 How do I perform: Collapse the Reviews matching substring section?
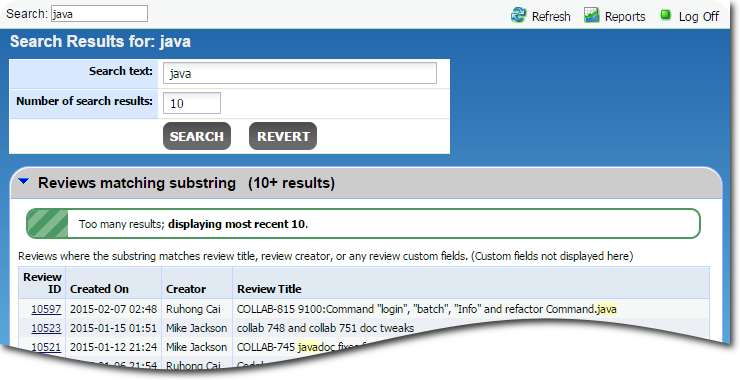click(x=24, y=181)
